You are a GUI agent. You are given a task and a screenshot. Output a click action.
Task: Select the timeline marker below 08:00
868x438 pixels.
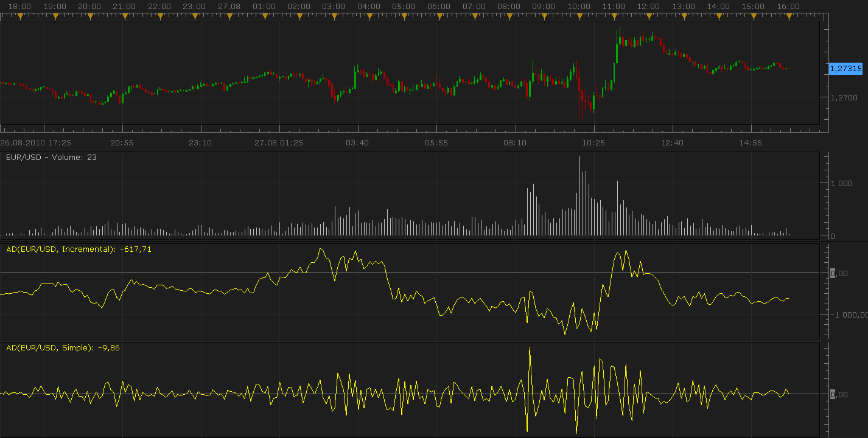point(509,17)
